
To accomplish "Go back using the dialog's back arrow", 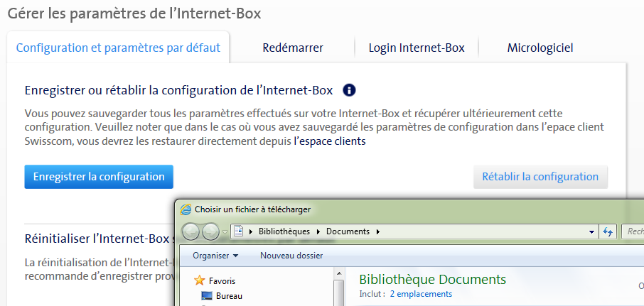I will [190, 231].
